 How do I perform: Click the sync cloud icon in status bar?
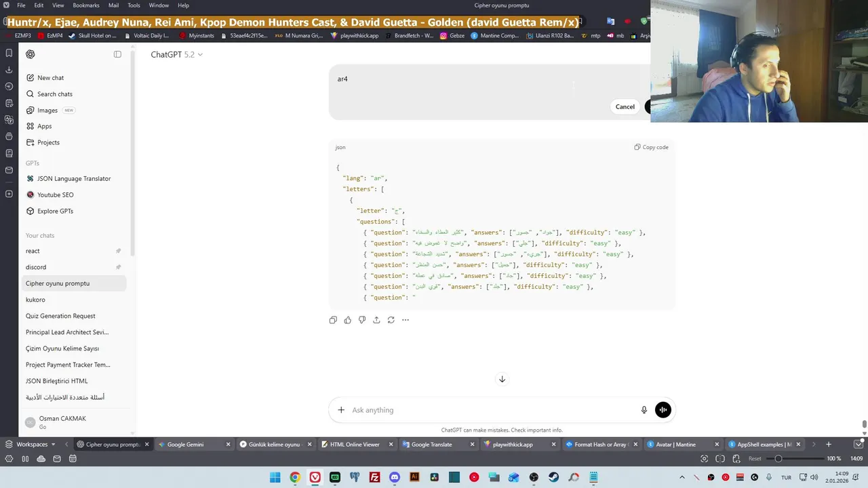41,459
